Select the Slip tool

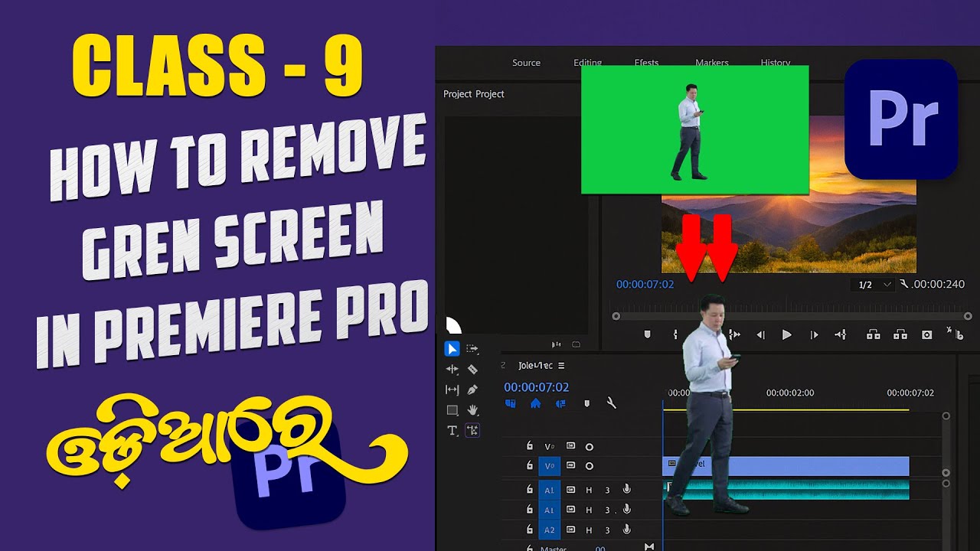point(452,390)
